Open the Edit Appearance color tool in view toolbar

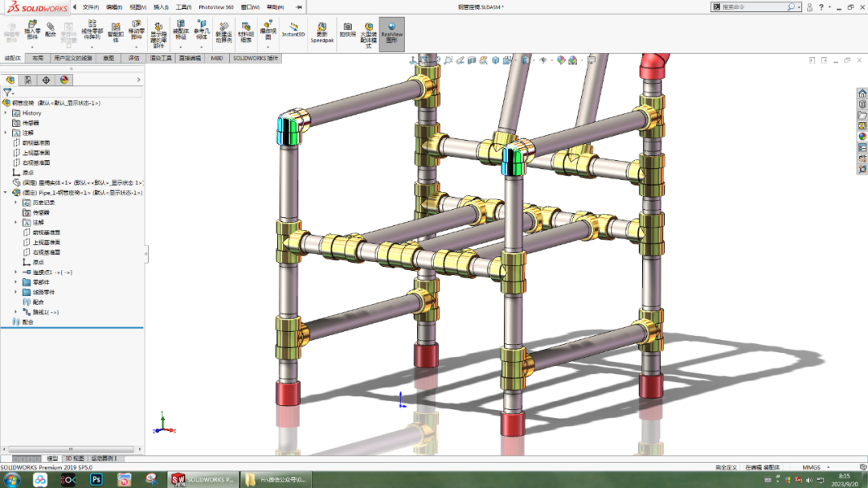[563, 59]
